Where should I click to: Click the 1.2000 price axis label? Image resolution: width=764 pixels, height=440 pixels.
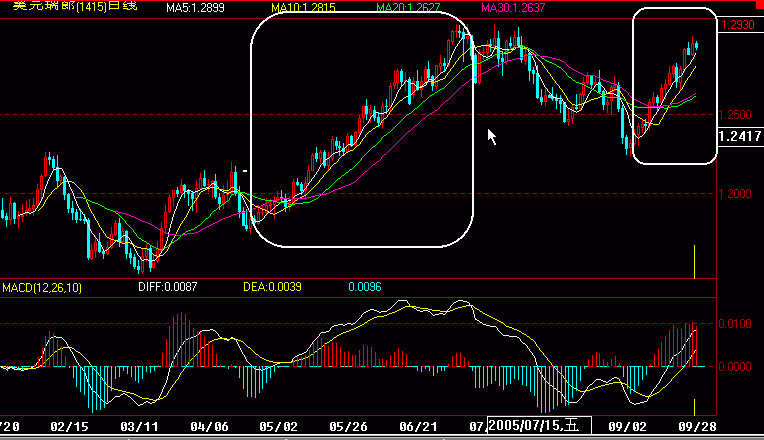coord(735,194)
